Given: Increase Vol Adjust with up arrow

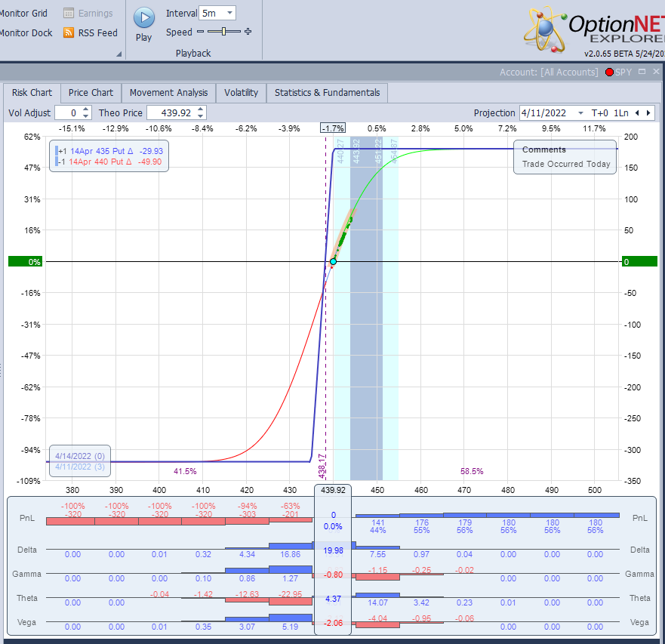Looking at the screenshot, I should 85,109.
